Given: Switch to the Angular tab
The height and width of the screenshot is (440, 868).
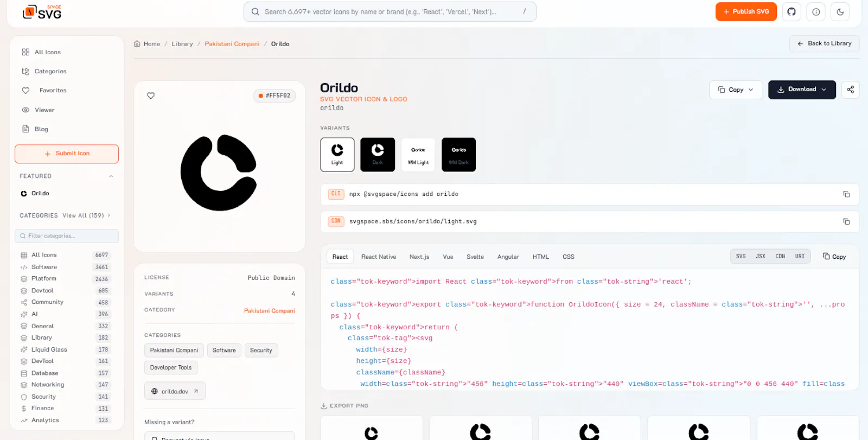Looking at the screenshot, I should [x=508, y=257].
